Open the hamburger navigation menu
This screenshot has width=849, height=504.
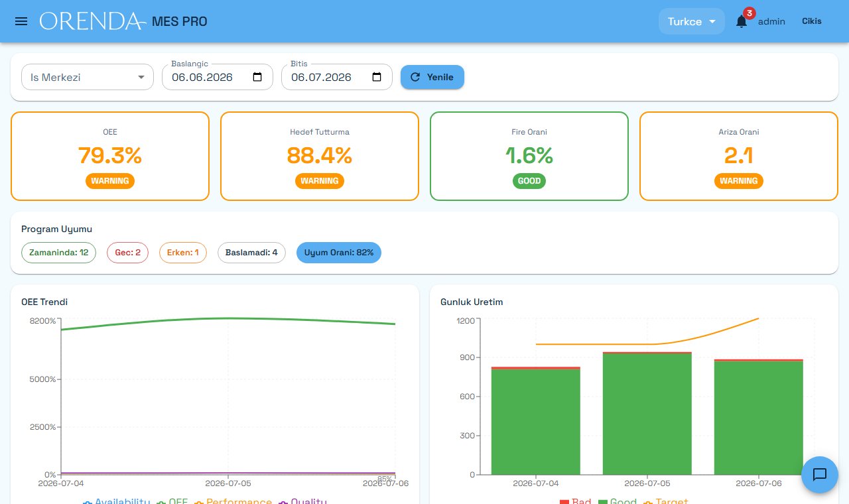click(x=21, y=21)
